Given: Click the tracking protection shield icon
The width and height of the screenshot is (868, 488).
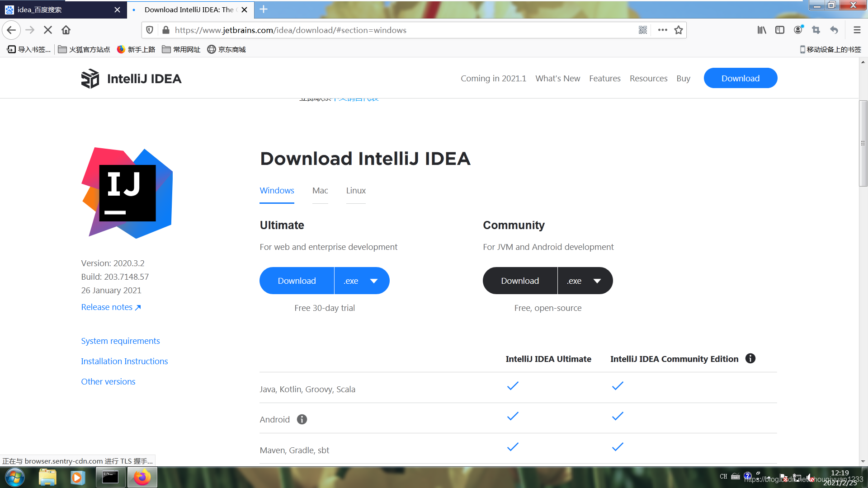Looking at the screenshot, I should 150,30.
